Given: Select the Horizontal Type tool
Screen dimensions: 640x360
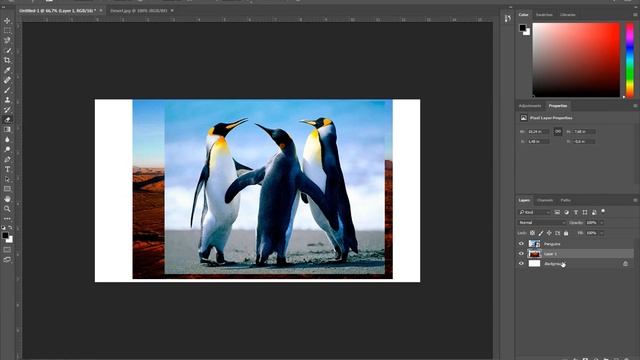Looking at the screenshot, I should point(7,169).
